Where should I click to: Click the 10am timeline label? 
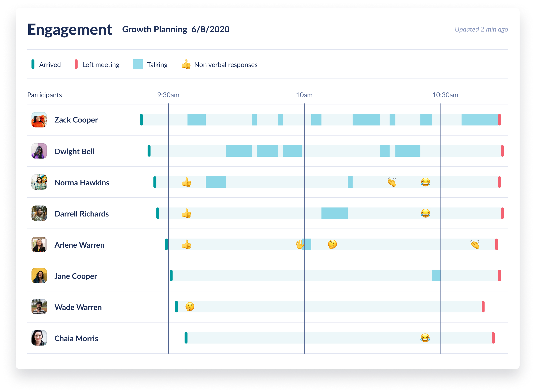[304, 95]
